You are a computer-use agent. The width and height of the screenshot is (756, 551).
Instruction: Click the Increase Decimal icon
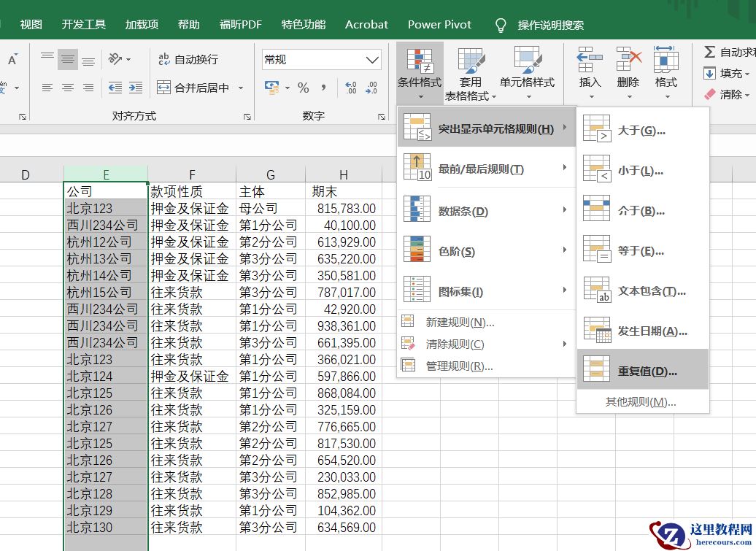click(x=351, y=88)
